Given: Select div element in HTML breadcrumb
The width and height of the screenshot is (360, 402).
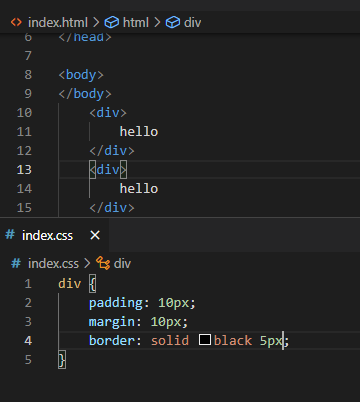Looking at the screenshot, I should coord(192,23).
